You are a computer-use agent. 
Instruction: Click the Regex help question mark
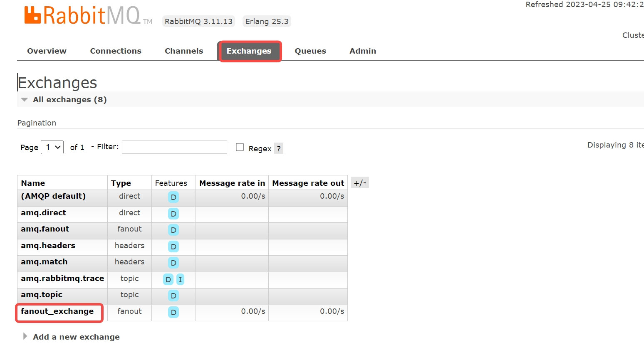point(279,149)
